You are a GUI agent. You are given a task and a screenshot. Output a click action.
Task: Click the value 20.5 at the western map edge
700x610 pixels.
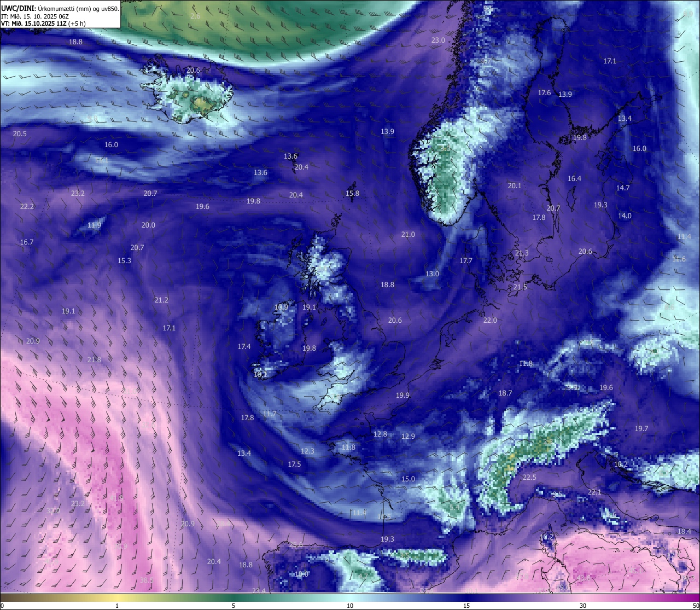point(20,134)
